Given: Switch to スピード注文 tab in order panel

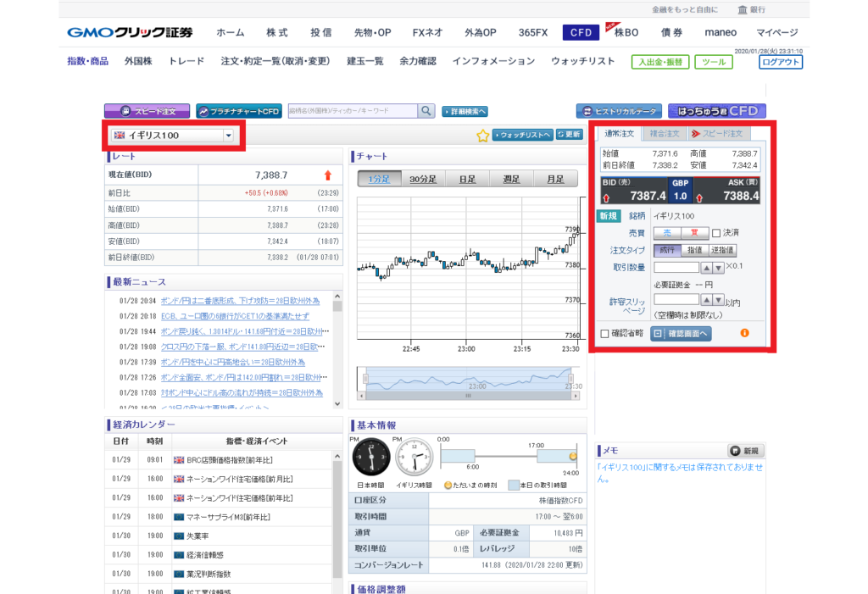Looking at the screenshot, I should 718,133.
